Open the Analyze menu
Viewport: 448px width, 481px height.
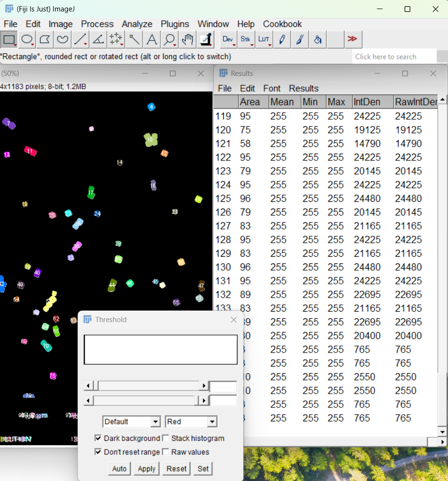pos(136,24)
